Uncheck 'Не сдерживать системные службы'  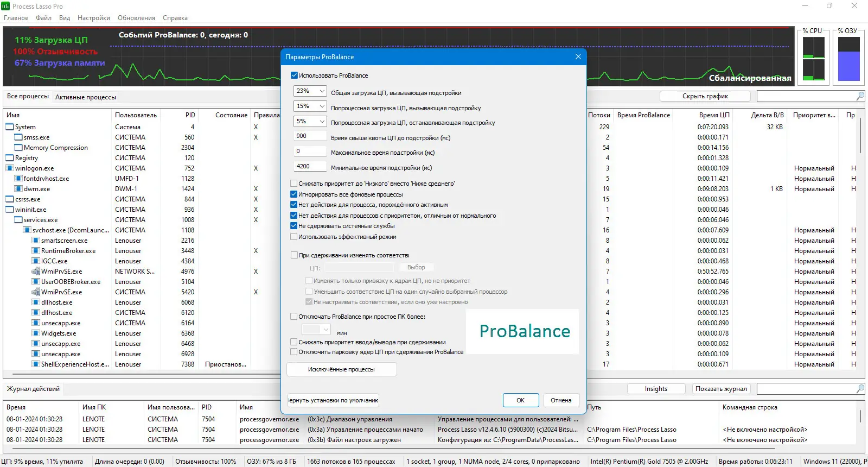[x=294, y=226]
